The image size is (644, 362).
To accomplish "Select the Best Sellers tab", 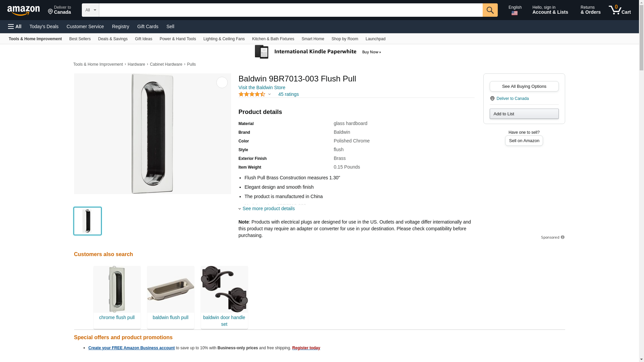I will coord(80,39).
